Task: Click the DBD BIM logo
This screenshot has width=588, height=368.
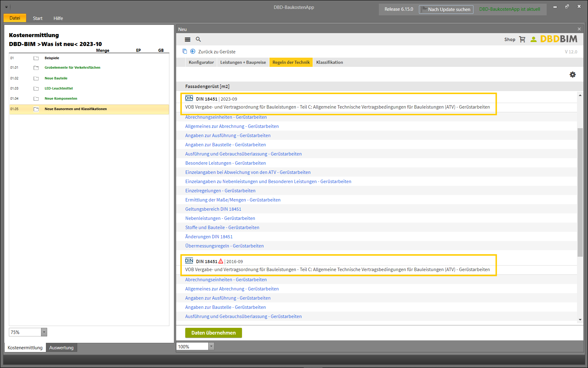Action: pos(559,39)
